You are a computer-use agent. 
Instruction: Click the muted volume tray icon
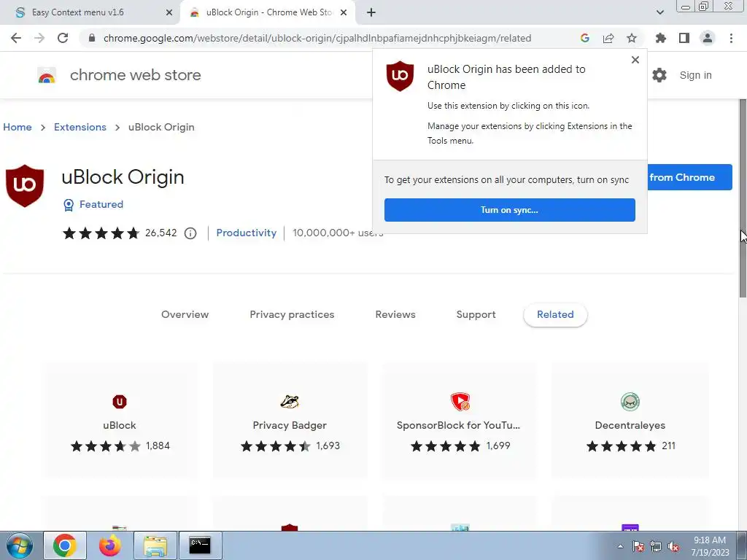tap(673, 547)
